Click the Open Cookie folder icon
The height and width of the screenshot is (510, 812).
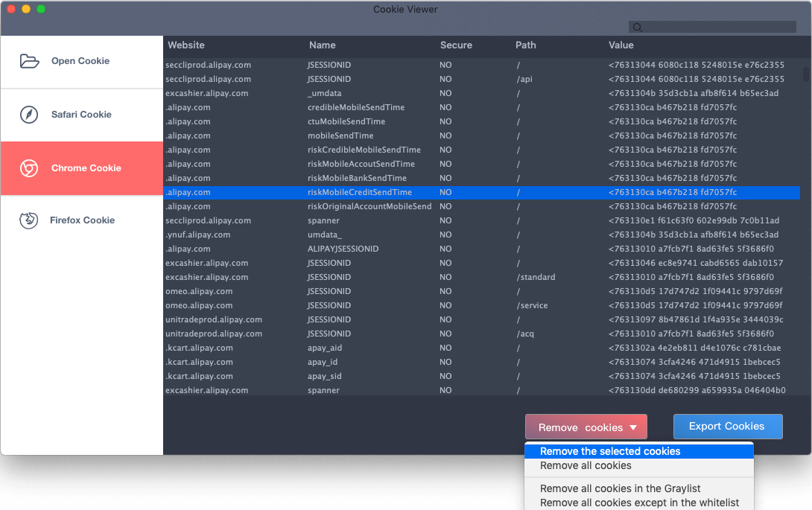30,61
